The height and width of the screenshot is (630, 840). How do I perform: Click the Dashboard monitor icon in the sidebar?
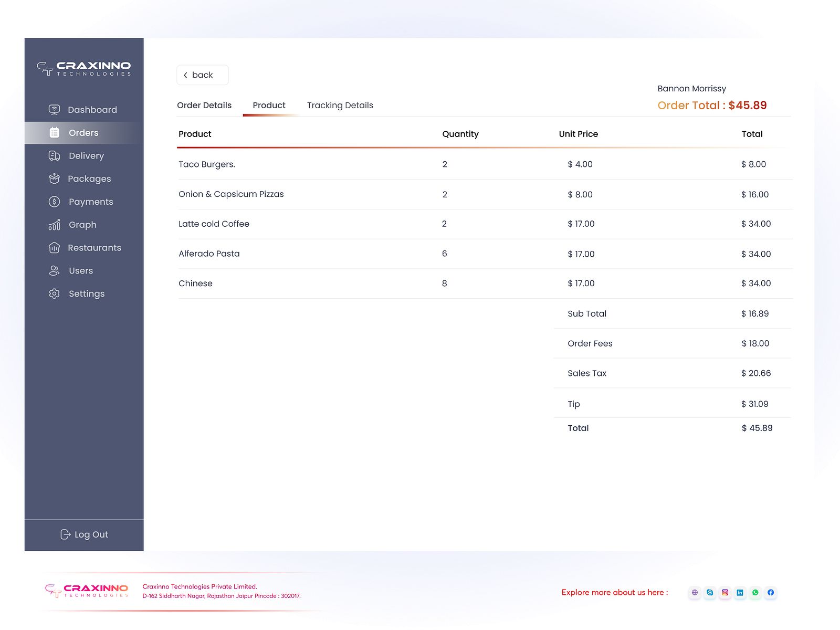(54, 109)
